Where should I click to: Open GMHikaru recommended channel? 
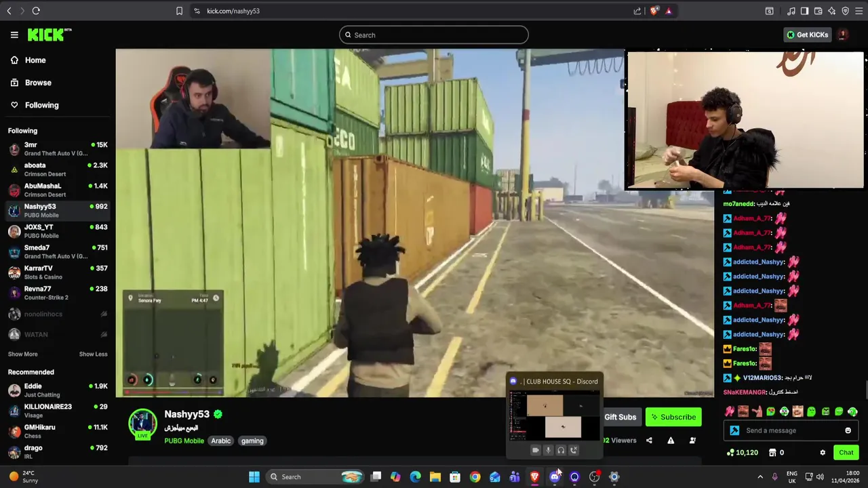pos(58,431)
